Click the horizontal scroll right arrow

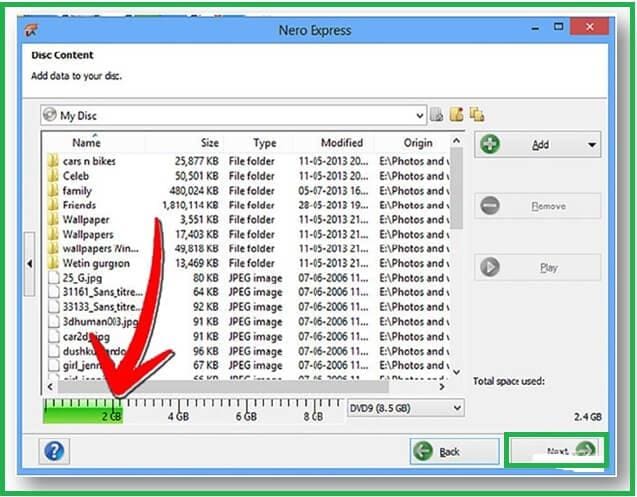click(x=442, y=387)
